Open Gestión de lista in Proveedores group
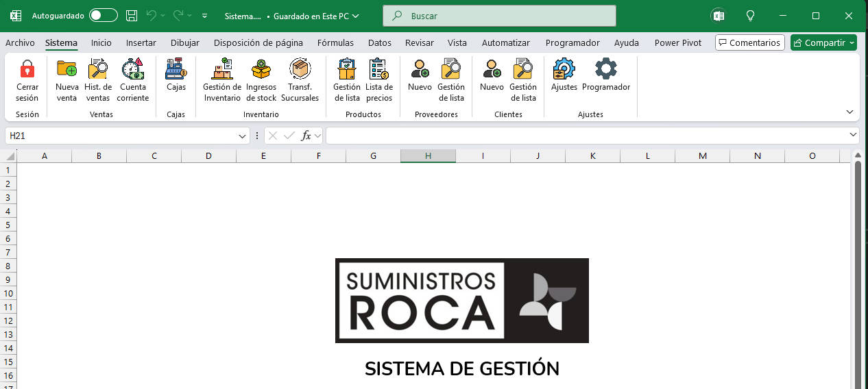This screenshot has height=389, width=868. (x=451, y=81)
